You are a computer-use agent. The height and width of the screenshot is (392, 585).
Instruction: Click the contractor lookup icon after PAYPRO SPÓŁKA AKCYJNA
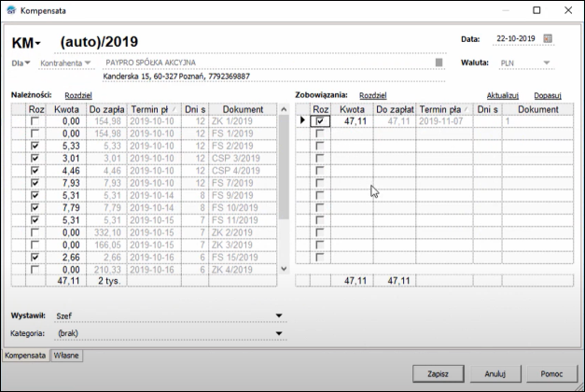click(x=439, y=63)
